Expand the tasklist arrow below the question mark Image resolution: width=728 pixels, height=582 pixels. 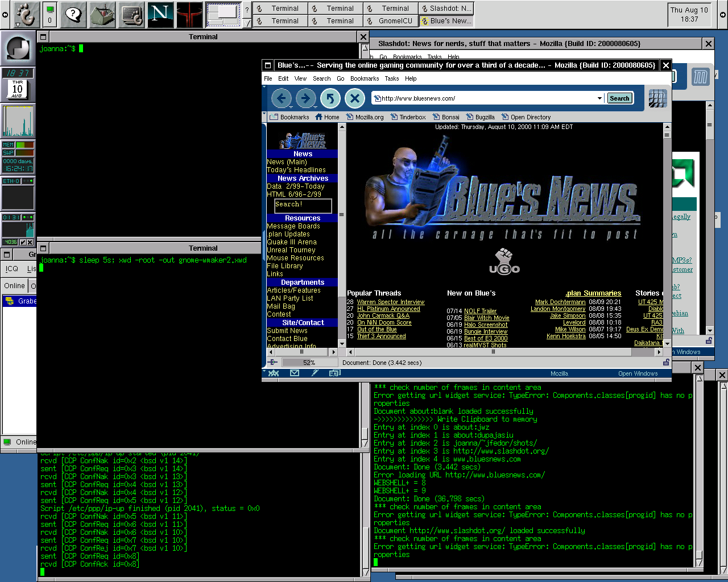[247, 23]
